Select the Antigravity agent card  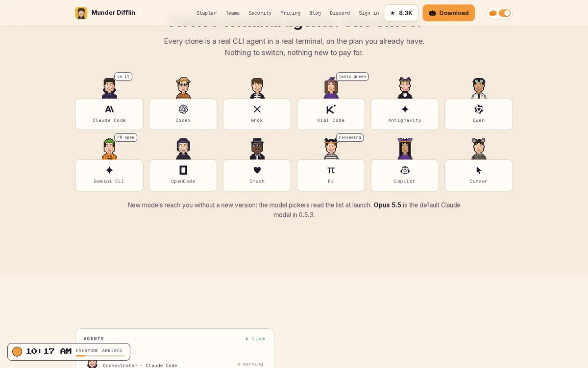[x=405, y=114]
